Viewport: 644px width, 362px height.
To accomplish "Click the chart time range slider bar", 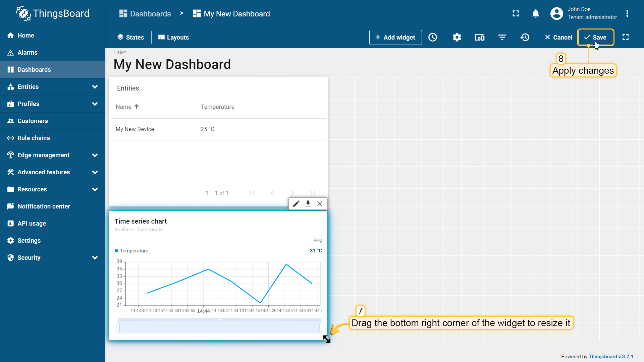I will click(x=219, y=327).
